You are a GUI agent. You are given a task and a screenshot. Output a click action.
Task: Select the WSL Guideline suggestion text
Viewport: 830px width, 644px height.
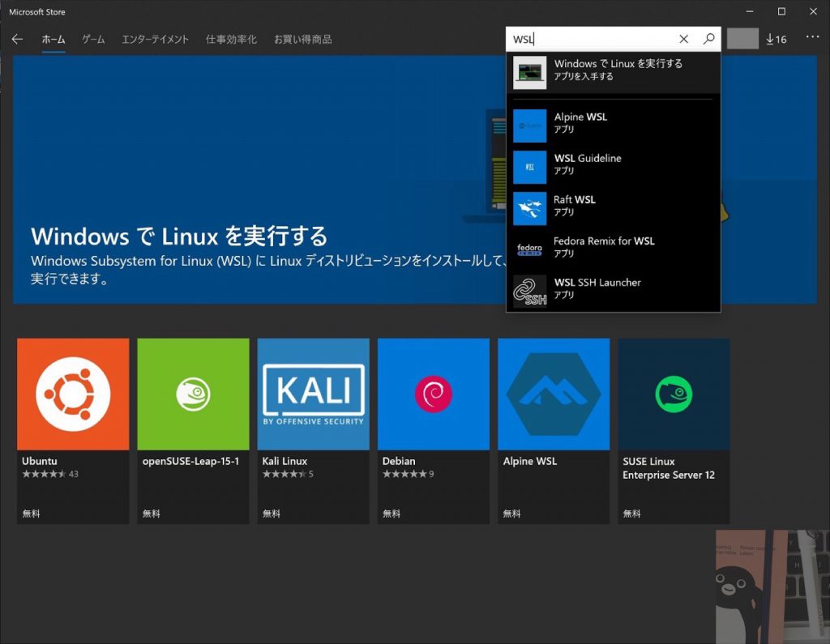pos(588,158)
